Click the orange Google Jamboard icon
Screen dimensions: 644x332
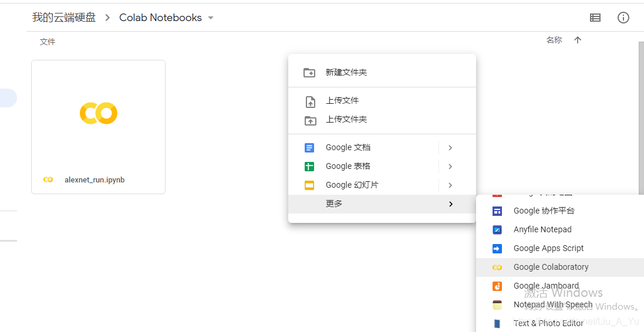coord(497,286)
